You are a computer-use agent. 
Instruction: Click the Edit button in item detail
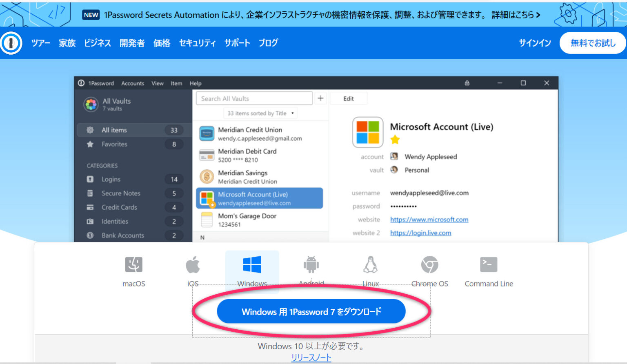point(349,98)
